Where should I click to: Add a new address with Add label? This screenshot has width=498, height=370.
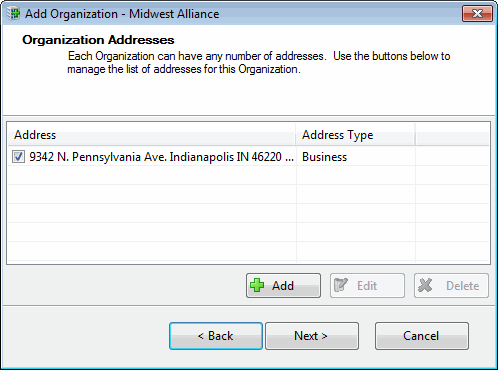click(283, 286)
